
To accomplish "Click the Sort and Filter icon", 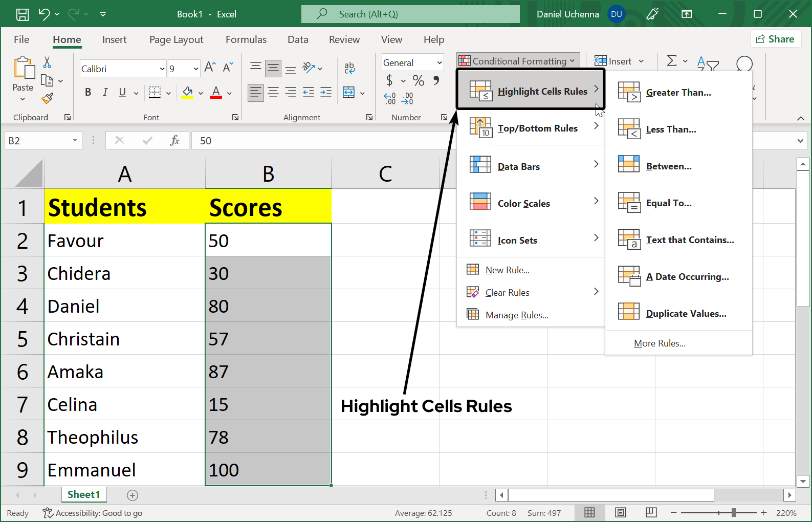I will coord(708,63).
